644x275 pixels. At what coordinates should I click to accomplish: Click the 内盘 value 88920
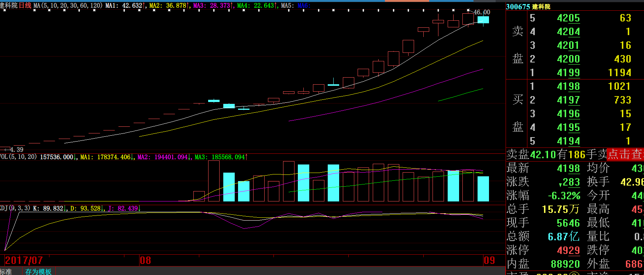[565, 264]
